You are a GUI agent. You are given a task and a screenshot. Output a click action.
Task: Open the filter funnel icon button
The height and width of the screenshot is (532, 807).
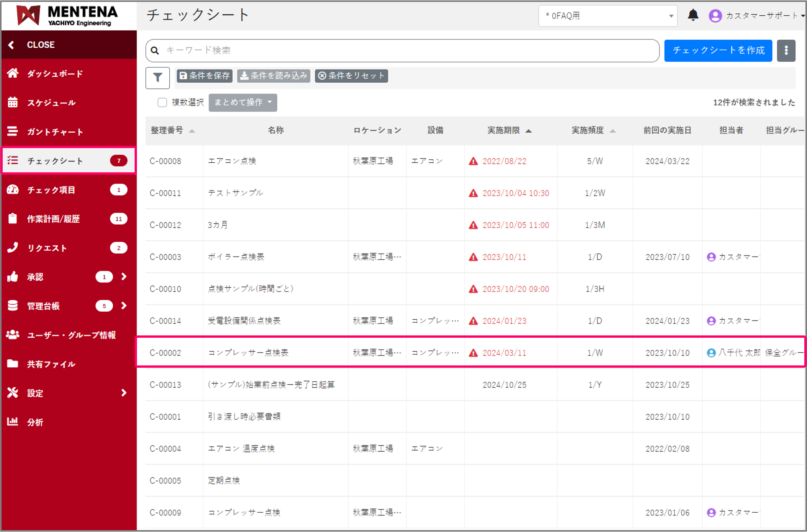coord(157,78)
